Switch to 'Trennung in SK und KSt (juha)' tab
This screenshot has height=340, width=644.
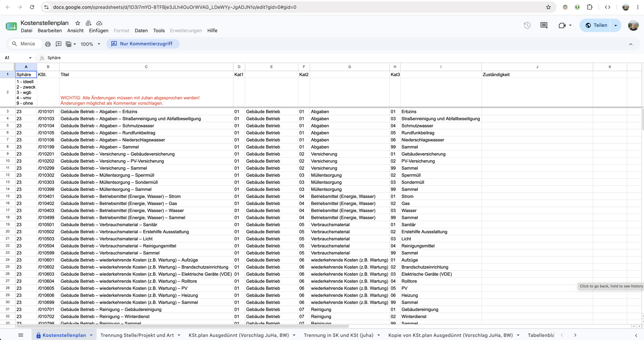(339, 335)
